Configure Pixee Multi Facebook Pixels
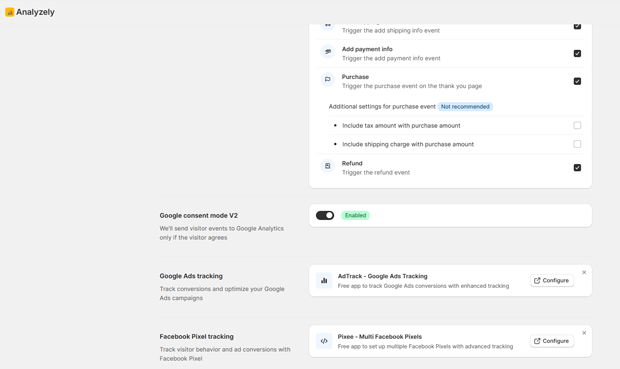 point(552,341)
